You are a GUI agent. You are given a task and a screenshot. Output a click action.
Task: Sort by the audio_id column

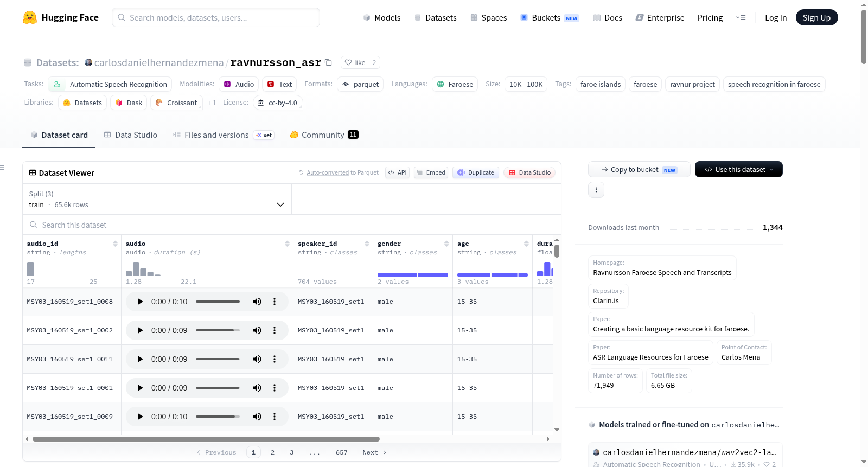point(115,244)
